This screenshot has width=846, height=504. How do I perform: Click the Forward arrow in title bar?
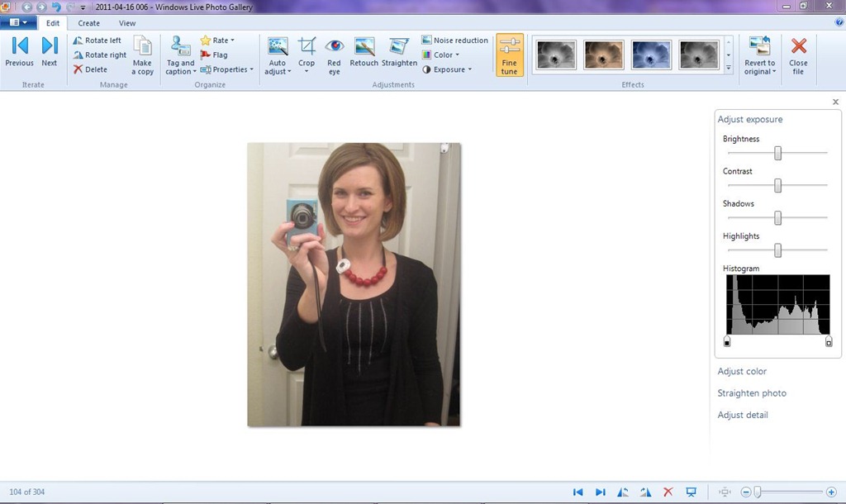[x=41, y=7]
